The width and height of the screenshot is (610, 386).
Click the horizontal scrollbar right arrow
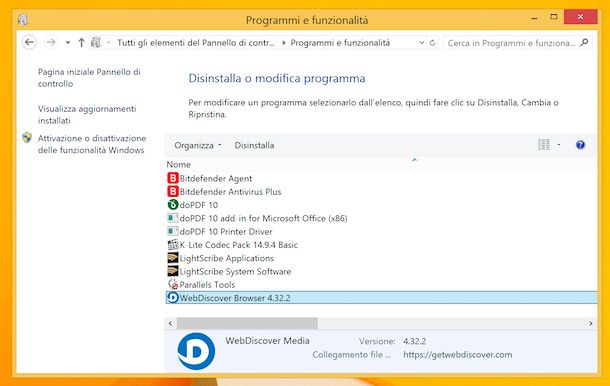click(591, 323)
